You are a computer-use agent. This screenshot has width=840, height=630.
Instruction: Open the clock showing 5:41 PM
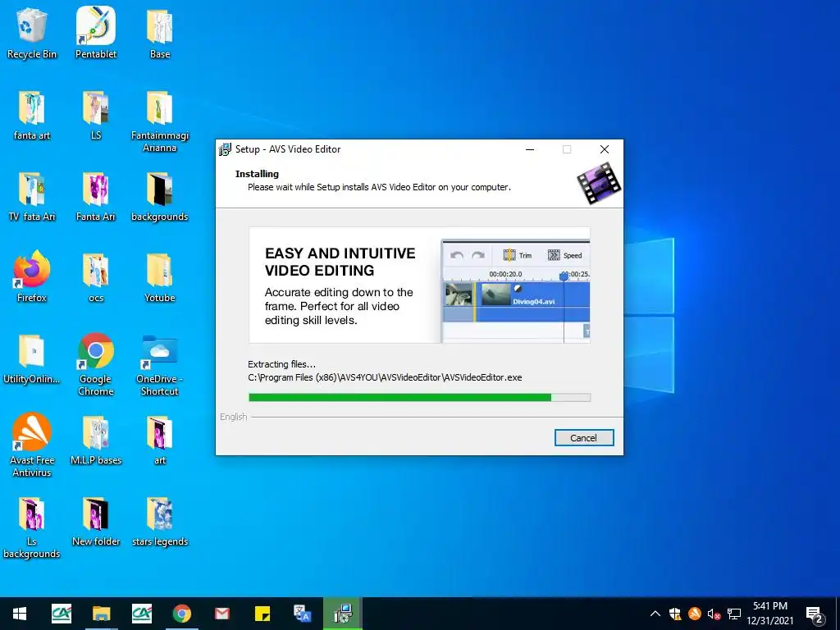[x=769, y=614]
